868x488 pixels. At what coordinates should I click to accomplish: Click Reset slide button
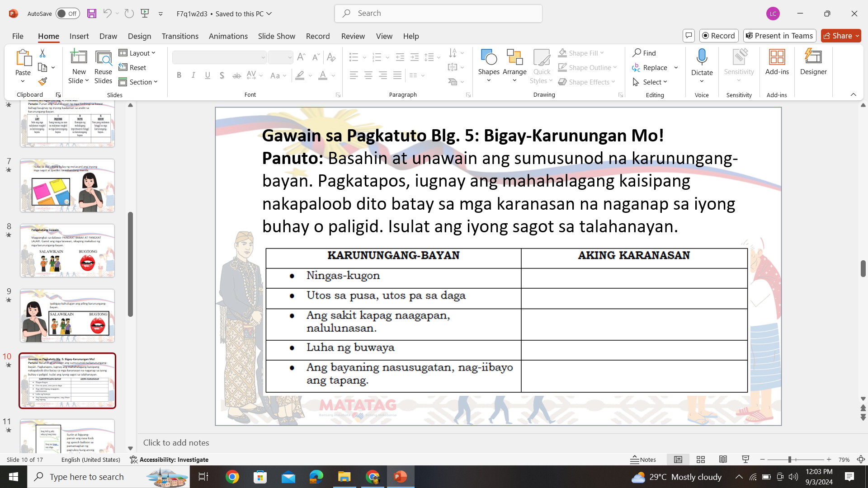(132, 67)
